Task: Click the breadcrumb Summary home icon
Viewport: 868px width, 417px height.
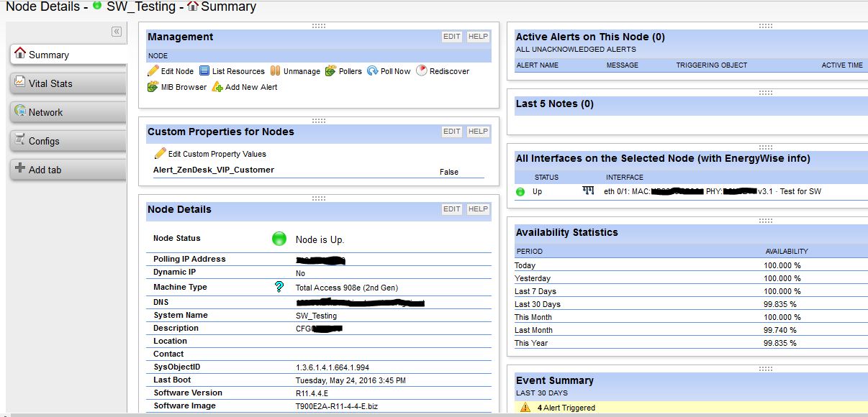Action: (192, 6)
